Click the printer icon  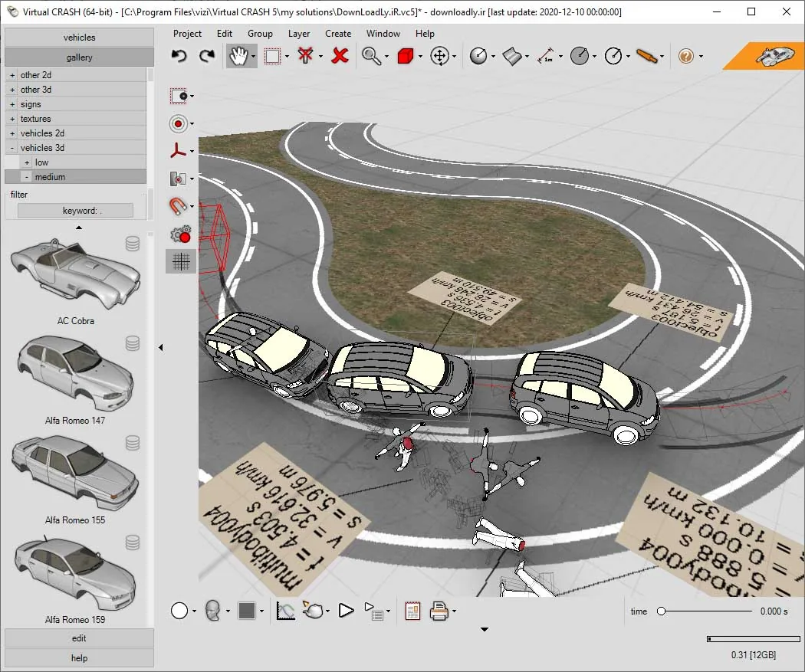tap(439, 611)
